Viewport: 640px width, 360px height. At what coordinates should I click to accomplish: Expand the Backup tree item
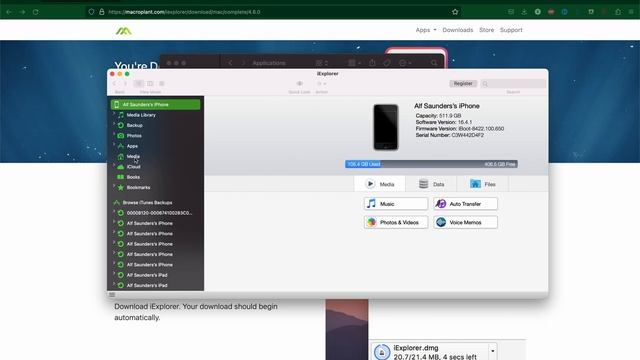(x=114, y=125)
